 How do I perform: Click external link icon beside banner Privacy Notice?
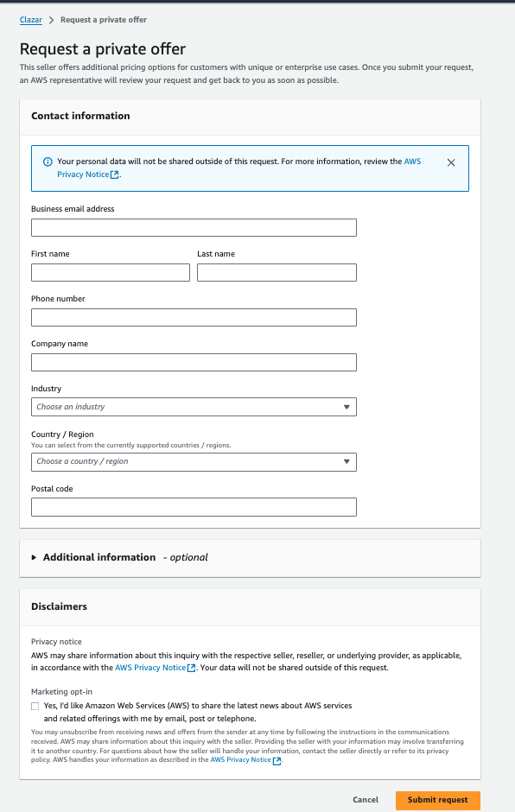[x=115, y=174]
